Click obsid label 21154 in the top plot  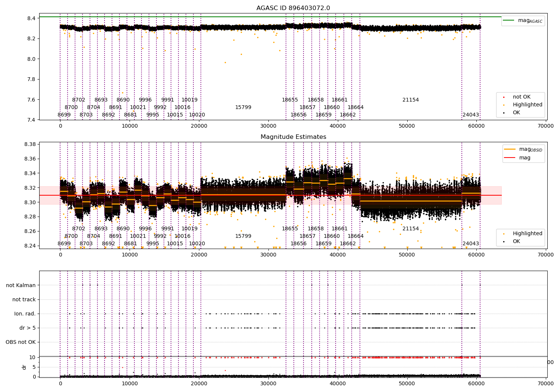point(411,100)
